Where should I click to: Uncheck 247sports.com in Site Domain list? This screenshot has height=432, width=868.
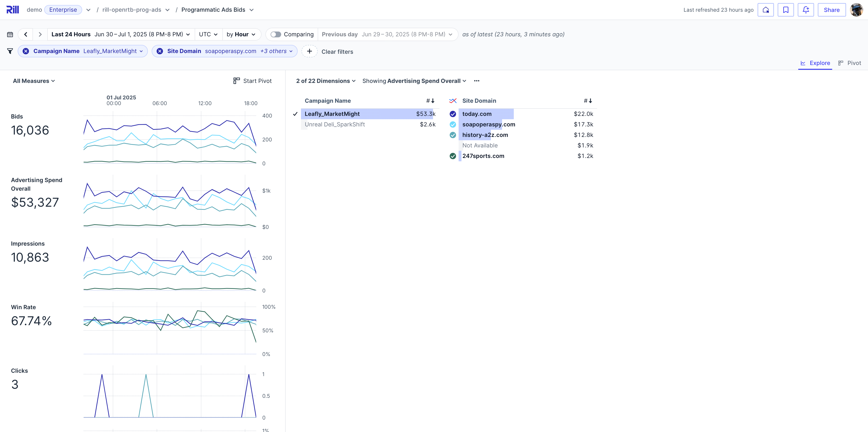point(453,156)
